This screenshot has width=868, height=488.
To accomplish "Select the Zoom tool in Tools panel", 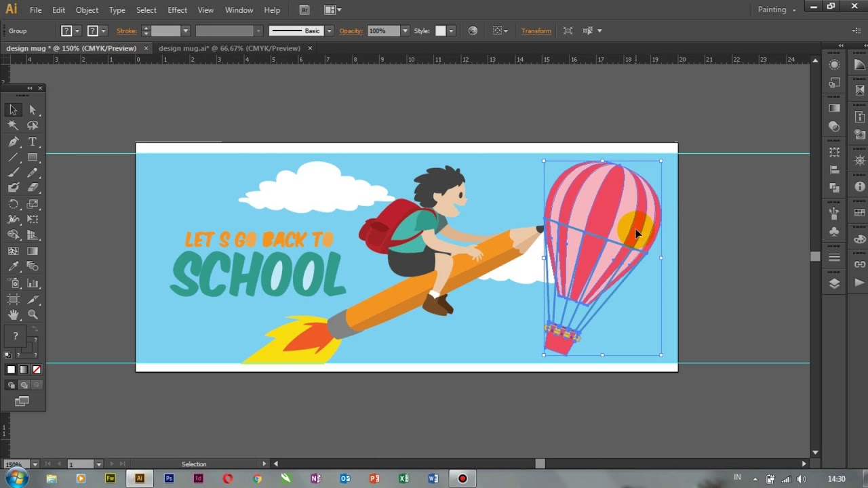I will [x=33, y=314].
